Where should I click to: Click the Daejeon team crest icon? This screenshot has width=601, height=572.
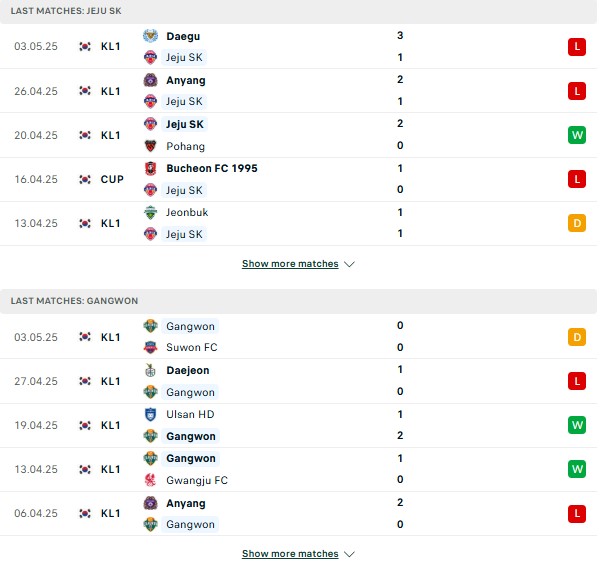click(x=150, y=370)
